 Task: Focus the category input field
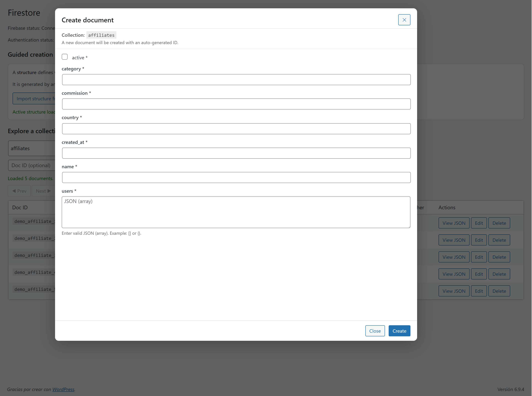click(236, 80)
